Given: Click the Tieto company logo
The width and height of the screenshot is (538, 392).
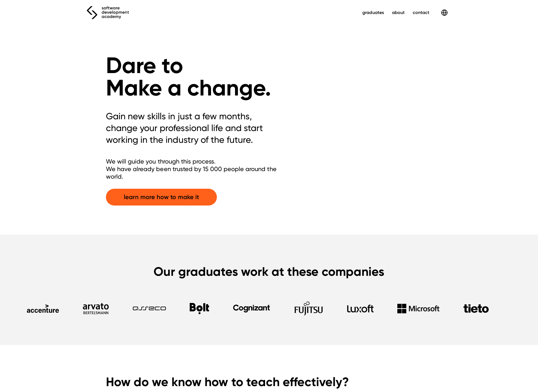Looking at the screenshot, I should [476, 309].
